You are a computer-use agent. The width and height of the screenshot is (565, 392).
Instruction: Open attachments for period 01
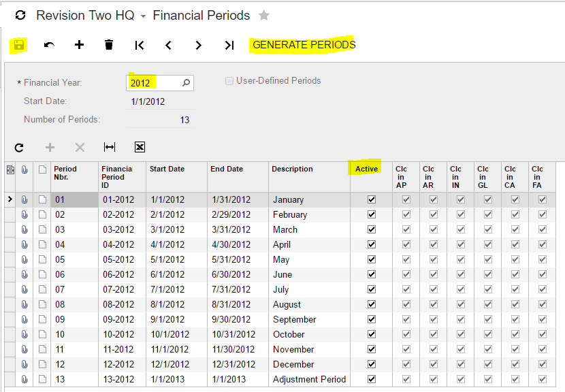pyautogui.click(x=24, y=199)
